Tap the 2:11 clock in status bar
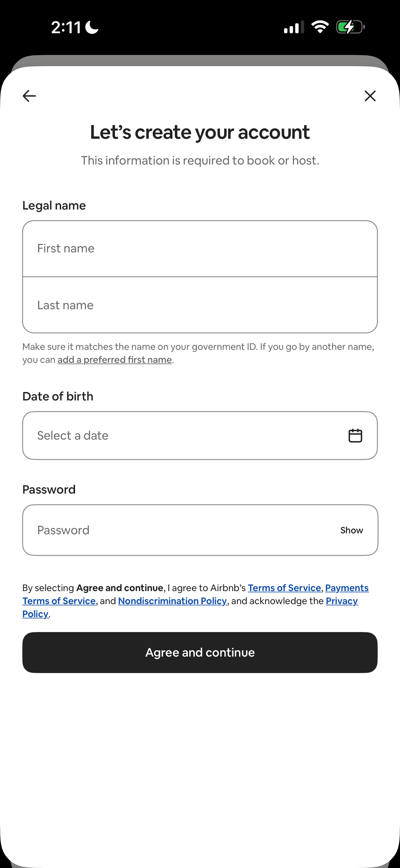The height and width of the screenshot is (868, 400). click(66, 27)
